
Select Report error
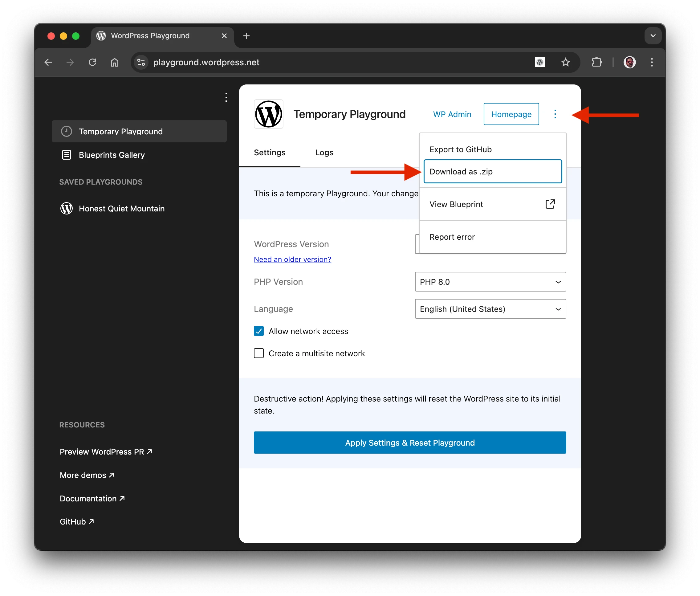493,237
